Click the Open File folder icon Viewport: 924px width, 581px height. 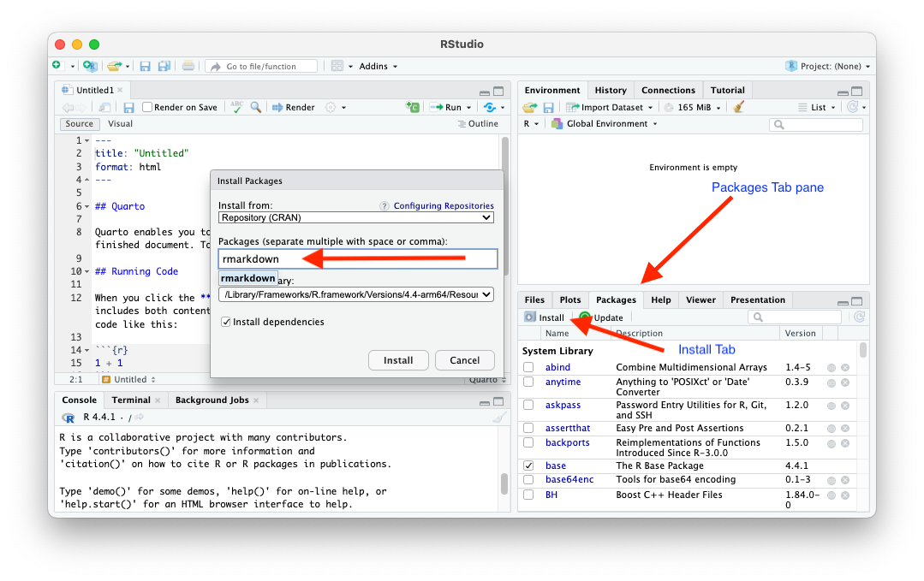tap(114, 66)
